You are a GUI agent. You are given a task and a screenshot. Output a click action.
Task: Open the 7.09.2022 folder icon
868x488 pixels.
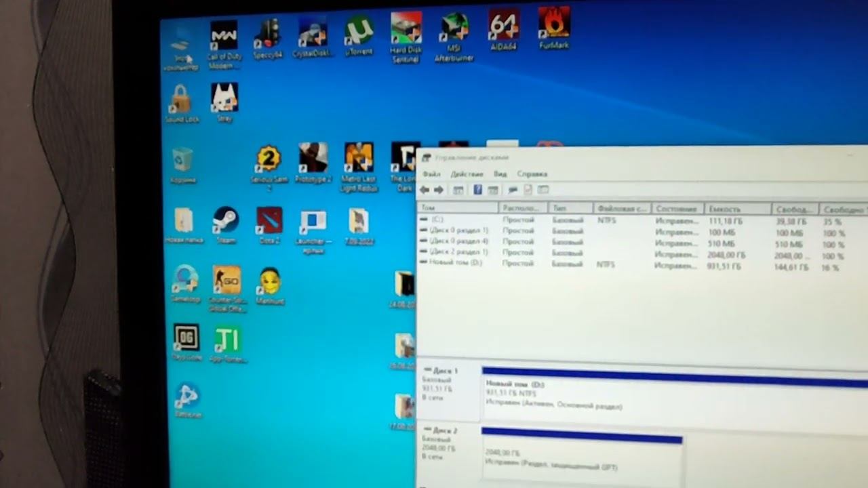click(x=358, y=226)
